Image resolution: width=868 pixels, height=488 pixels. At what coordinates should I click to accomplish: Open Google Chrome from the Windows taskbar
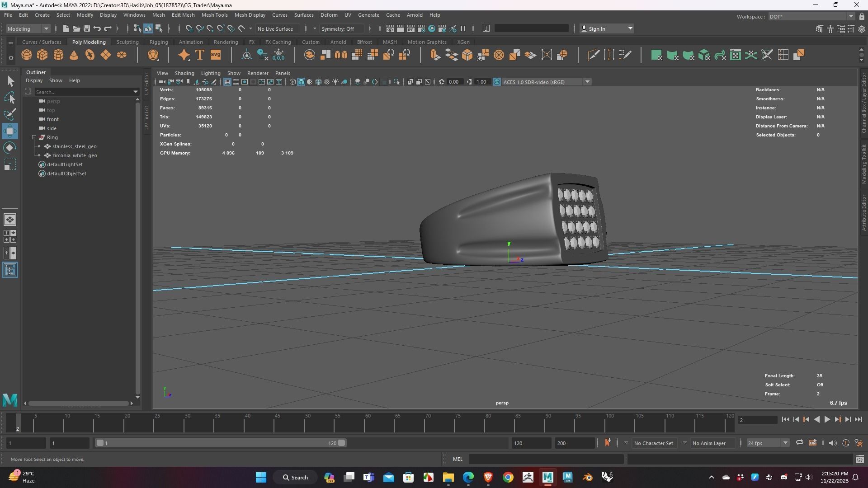508,477
